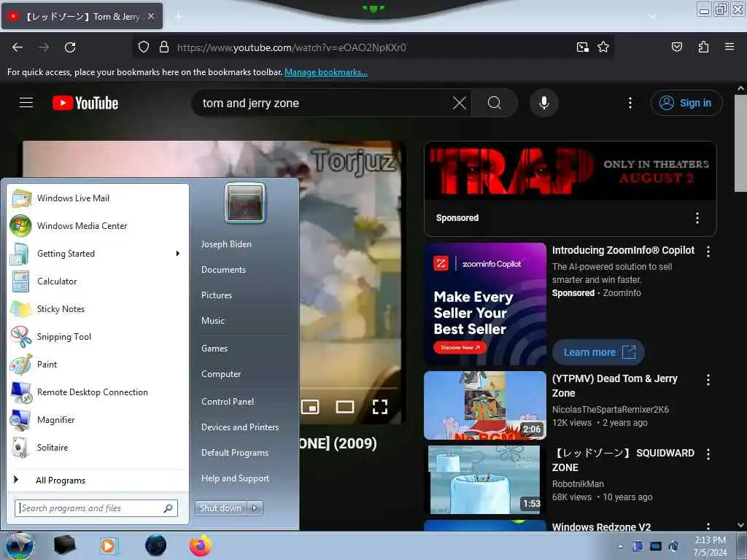Open Documents from Start menu
Viewport: 747px width, 560px height.
point(223,270)
